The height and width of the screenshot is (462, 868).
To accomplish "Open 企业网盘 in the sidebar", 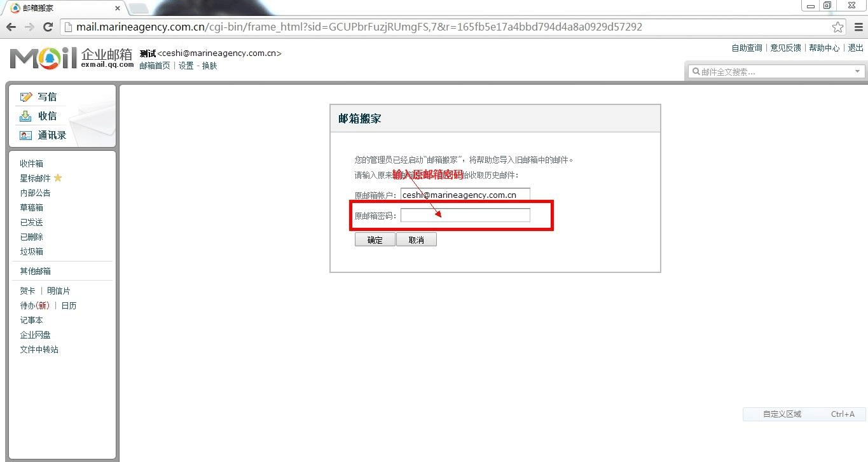I will [35, 335].
